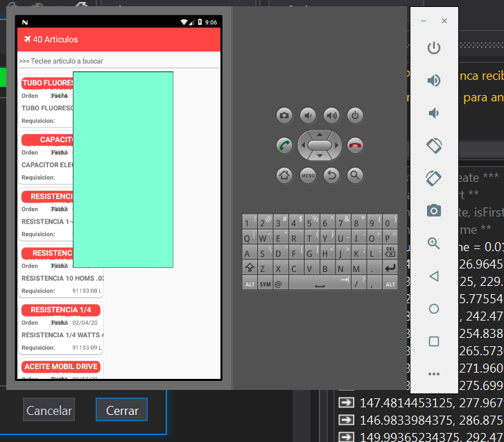Click the number 0 key on keyboard
Screen dimensions: 504x442
pos(390,223)
